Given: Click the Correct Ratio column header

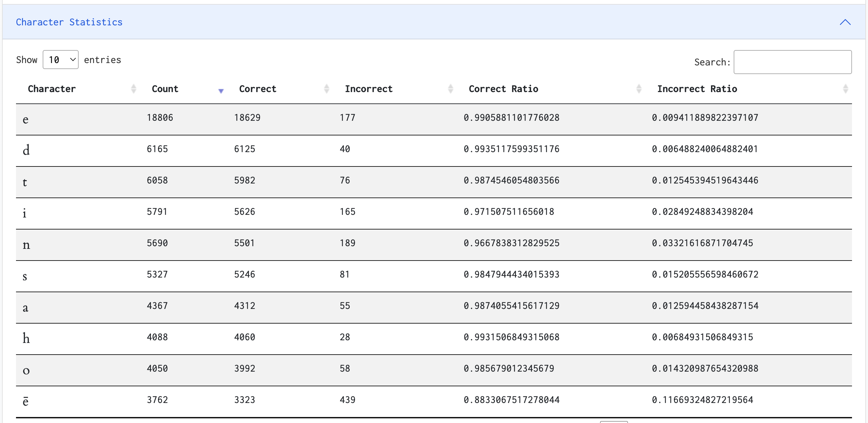Looking at the screenshot, I should point(503,89).
